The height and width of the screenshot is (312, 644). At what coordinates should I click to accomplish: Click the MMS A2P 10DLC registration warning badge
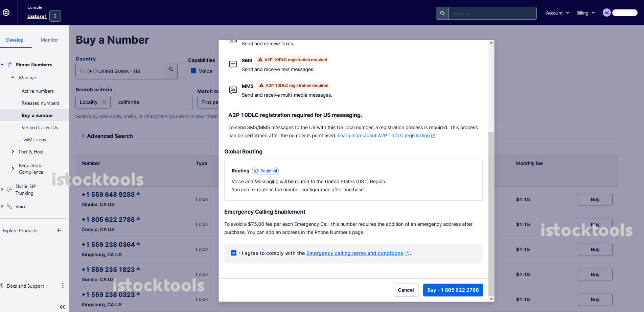(x=294, y=86)
